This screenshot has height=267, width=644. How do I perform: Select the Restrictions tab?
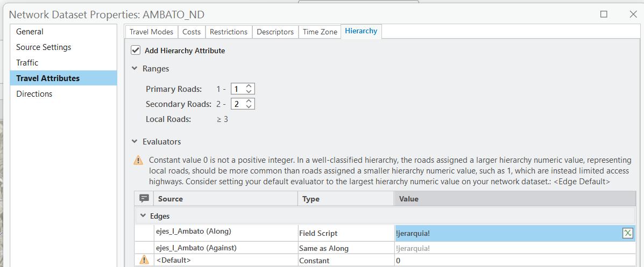229,32
